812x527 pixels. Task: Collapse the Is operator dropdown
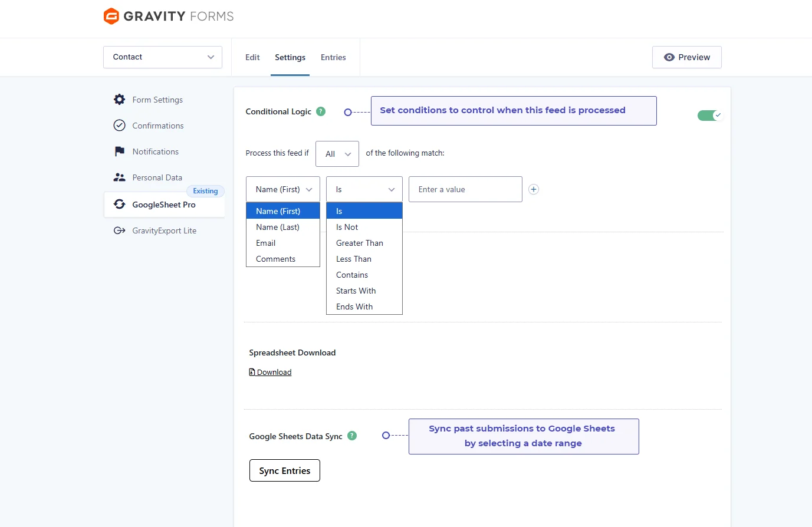point(364,189)
